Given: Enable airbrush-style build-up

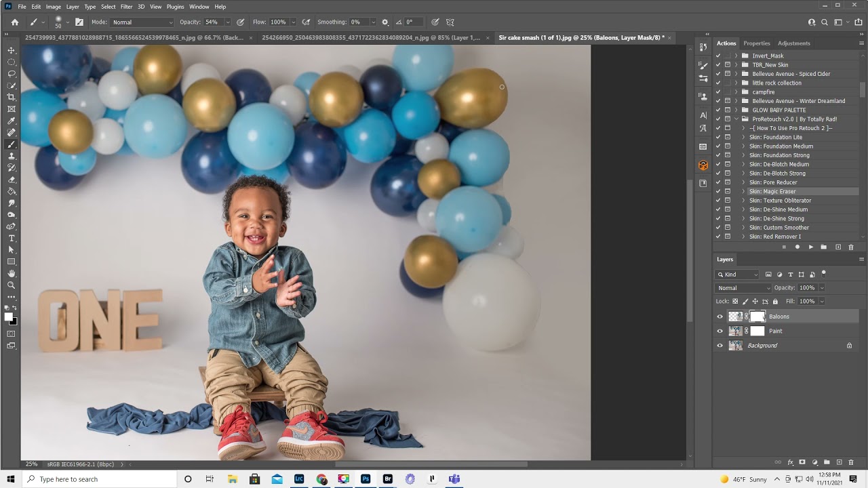Looking at the screenshot, I should click(x=307, y=22).
